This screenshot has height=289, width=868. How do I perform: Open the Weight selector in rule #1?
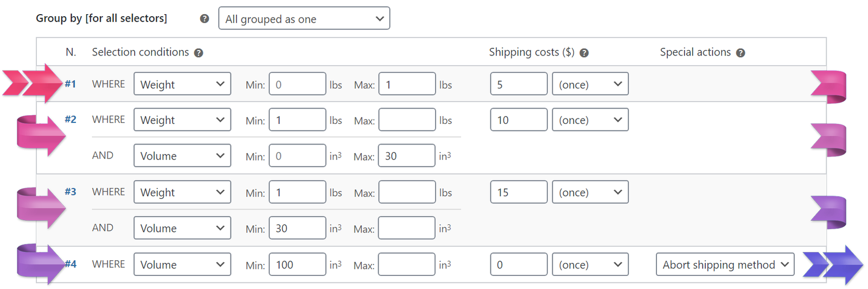pos(182,84)
